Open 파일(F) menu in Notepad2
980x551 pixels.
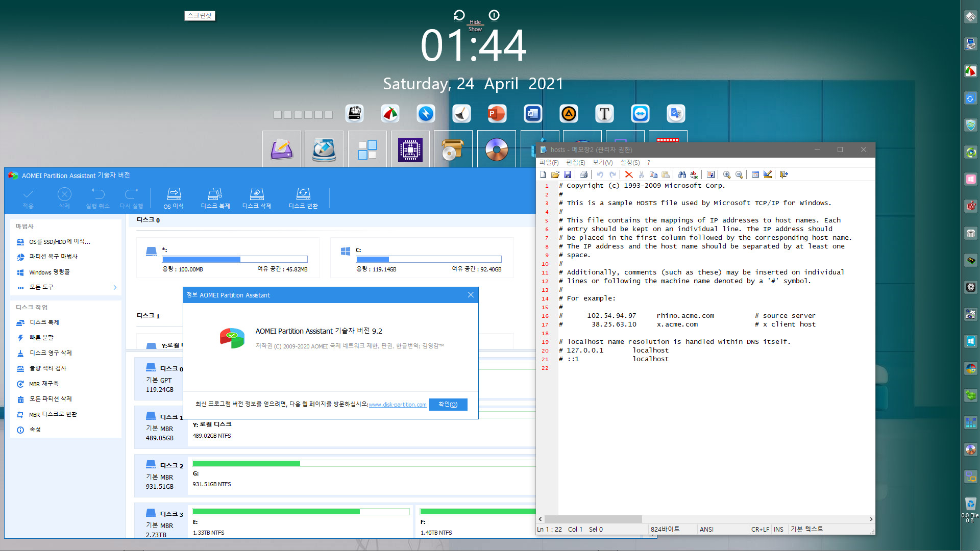(x=549, y=163)
